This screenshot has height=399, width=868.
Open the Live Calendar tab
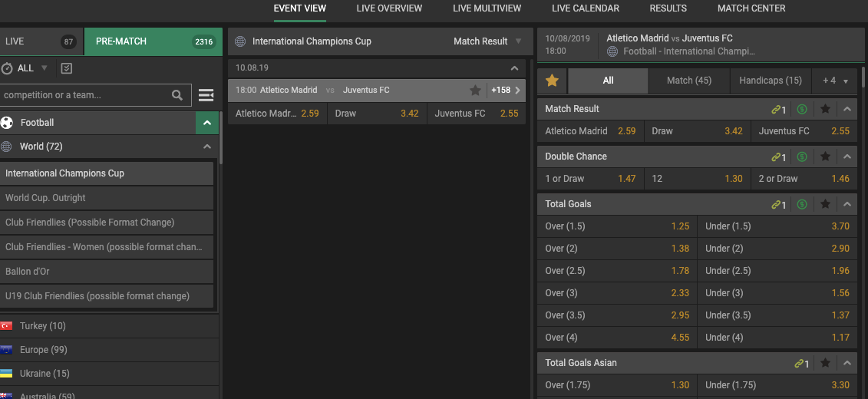(x=586, y=8)
